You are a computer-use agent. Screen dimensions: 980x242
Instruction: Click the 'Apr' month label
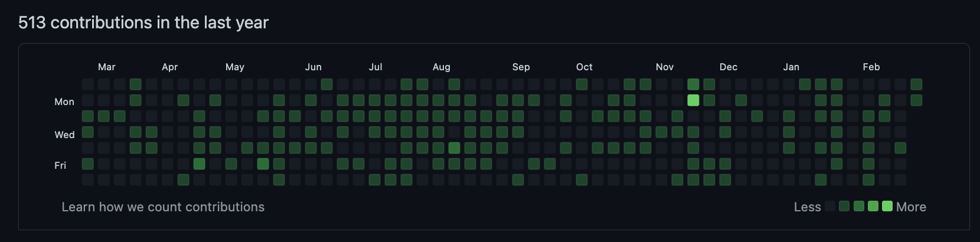click(170, 67)
